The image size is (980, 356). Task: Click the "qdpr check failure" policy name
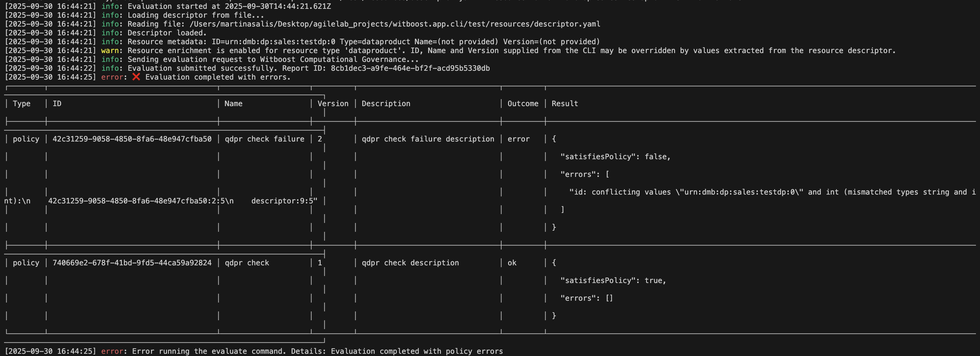click(264, 139)
